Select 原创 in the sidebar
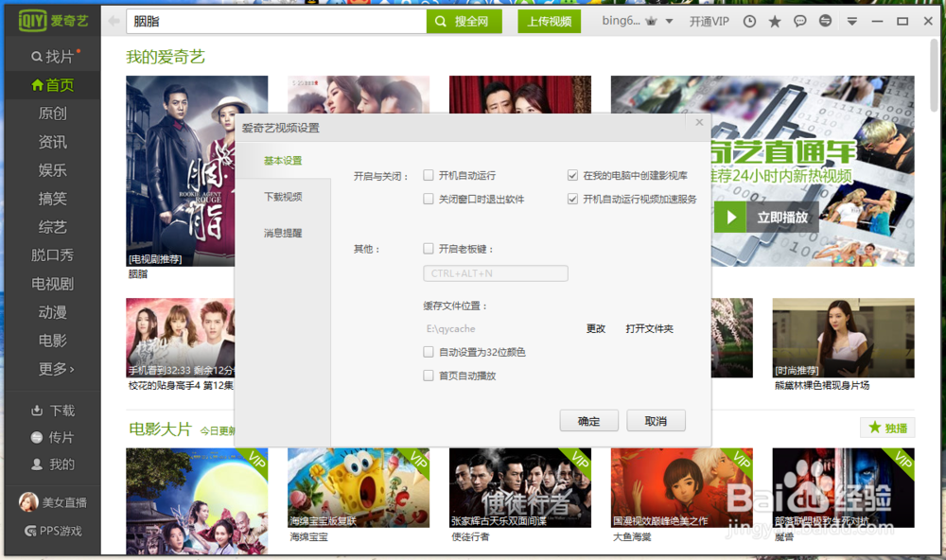The width and height of the screenshot is (946, 560). [52, 114]
